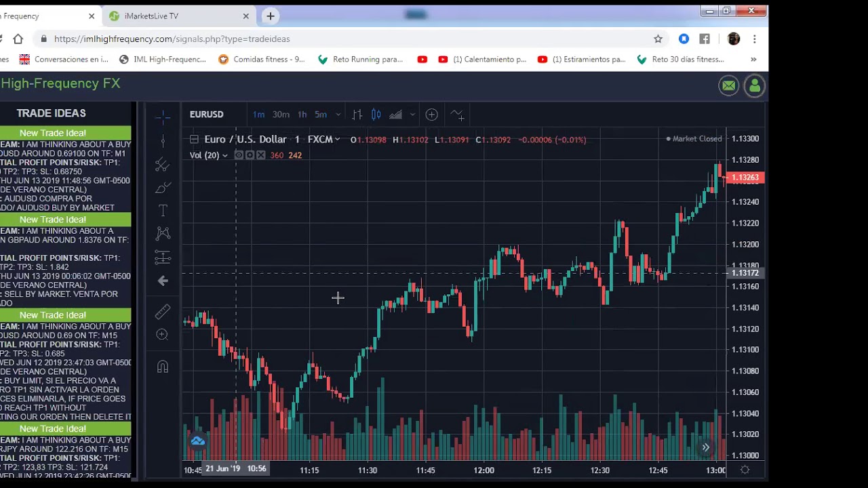Open the ruler measure tool
This screenshot has width=868, height=488.
163,312
